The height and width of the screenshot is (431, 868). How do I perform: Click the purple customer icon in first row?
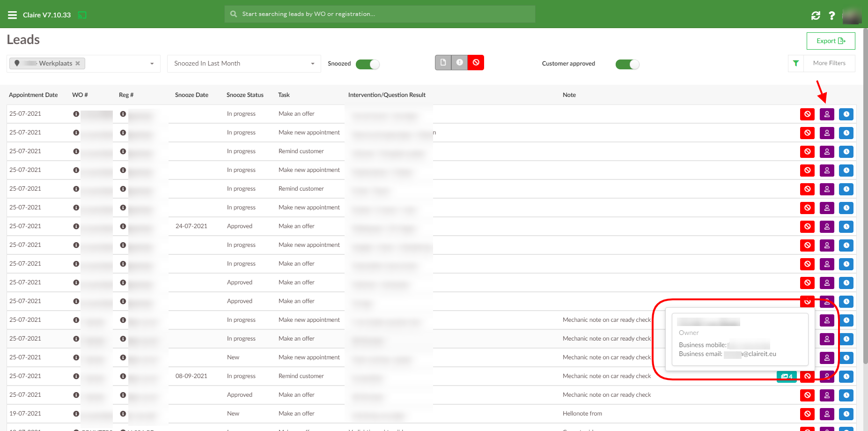click(827, 114)
